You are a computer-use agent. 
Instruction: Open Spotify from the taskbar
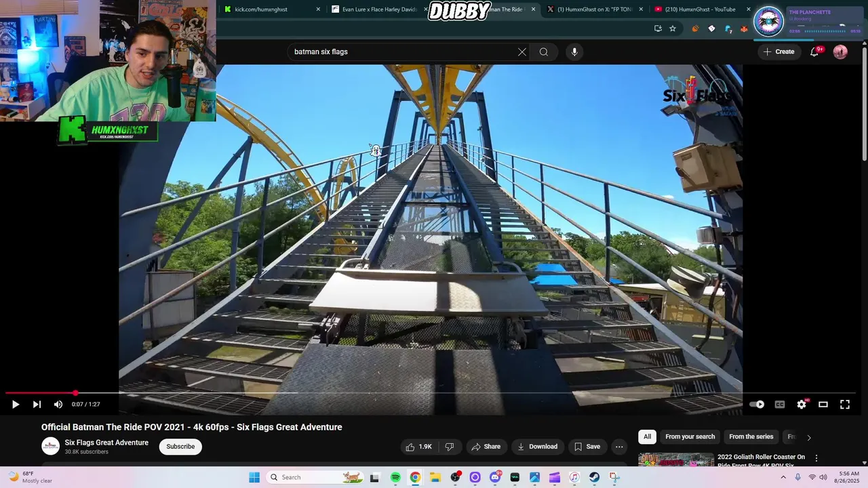(x=395, y=477)
